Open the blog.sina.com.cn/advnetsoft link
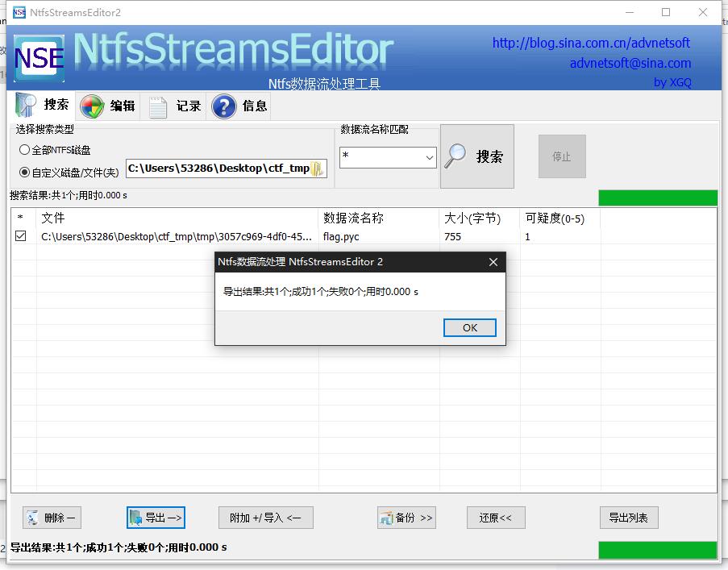The image size is (728, 570). coord(591,44)
